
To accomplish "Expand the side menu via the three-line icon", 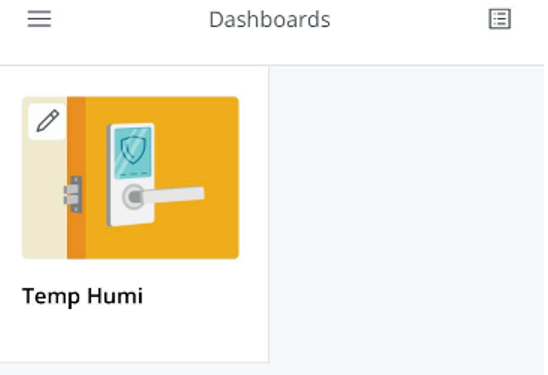I will (x=39, y=19).
